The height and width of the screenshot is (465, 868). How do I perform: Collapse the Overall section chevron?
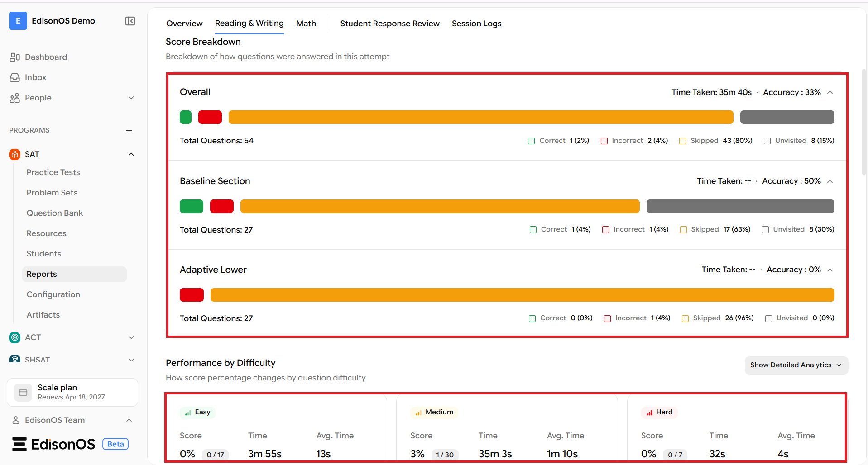830,92
